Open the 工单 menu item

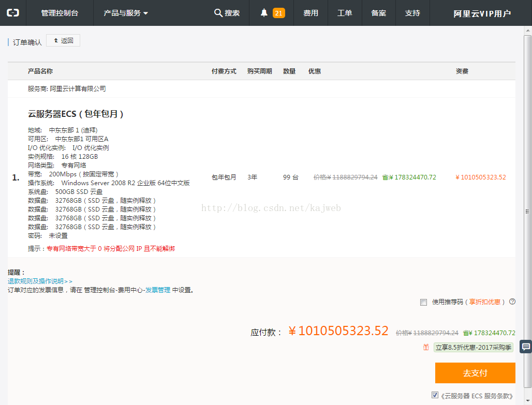click(345, 13)
